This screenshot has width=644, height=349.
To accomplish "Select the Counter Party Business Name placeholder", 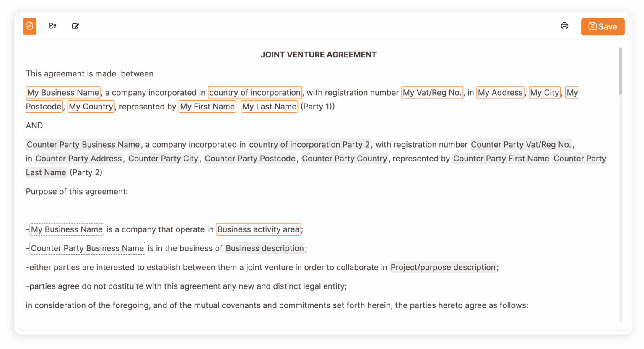I will coord(83,144).
